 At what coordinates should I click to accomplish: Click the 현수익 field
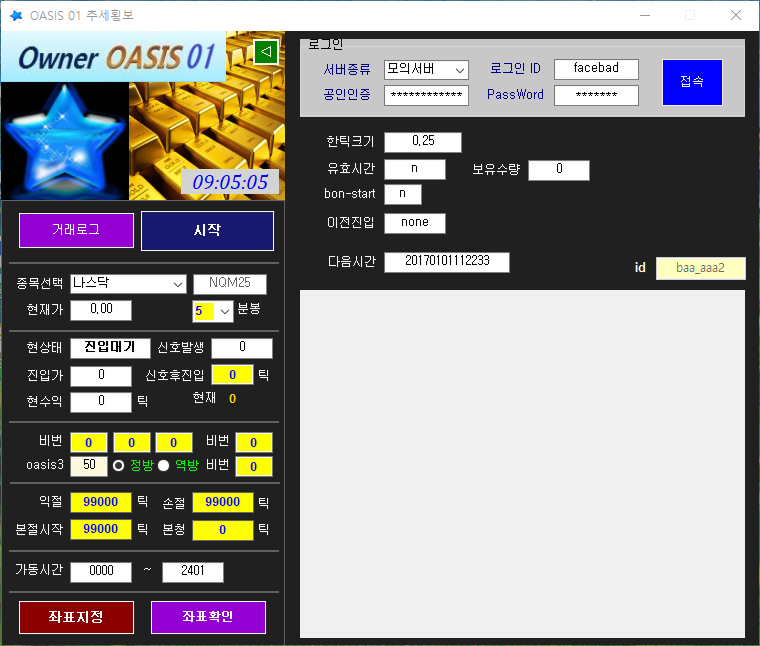point(101,402)
